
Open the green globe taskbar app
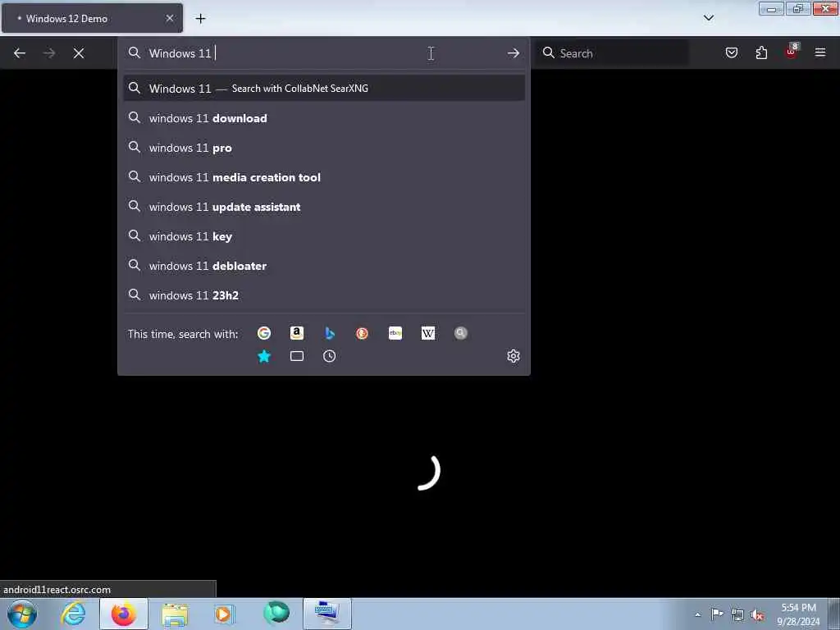click(x=276, y=614)
